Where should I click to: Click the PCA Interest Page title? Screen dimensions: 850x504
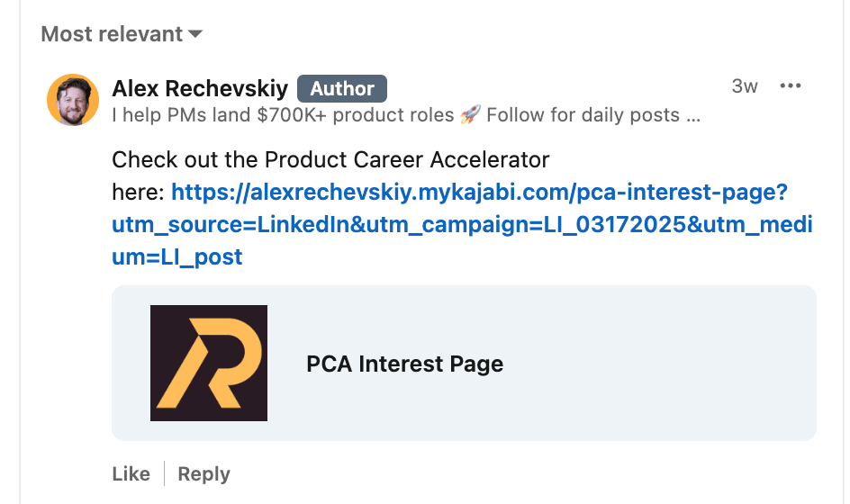tap(404, 364)
